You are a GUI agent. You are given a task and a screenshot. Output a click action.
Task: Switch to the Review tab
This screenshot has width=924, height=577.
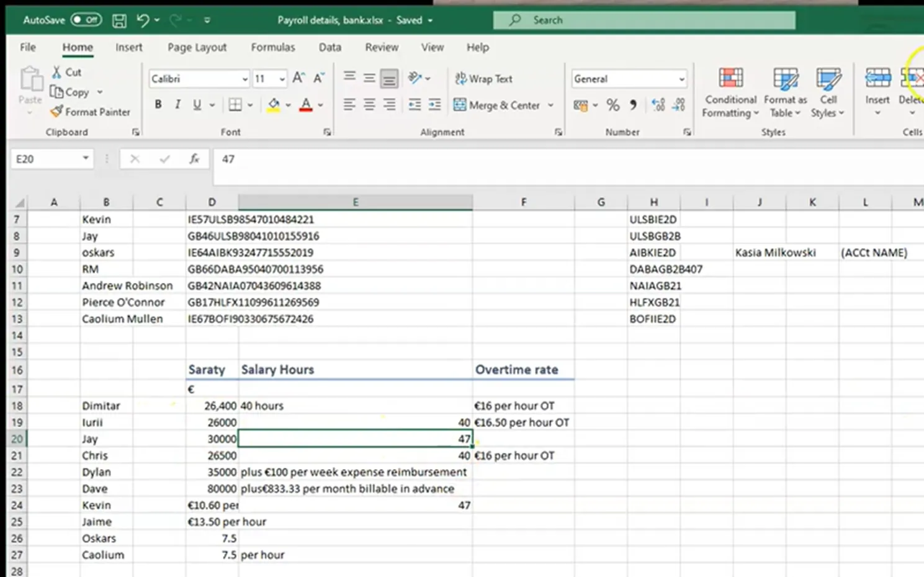tap(382, 47)
